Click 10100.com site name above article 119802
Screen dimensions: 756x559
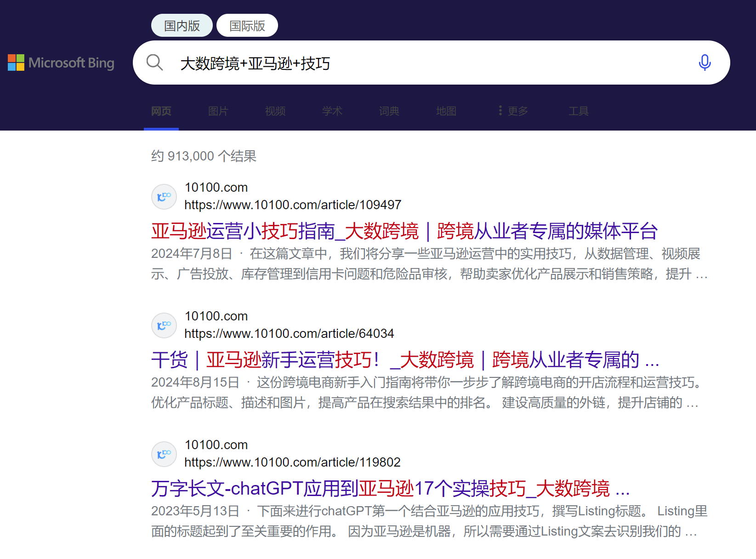pos(216,445)
